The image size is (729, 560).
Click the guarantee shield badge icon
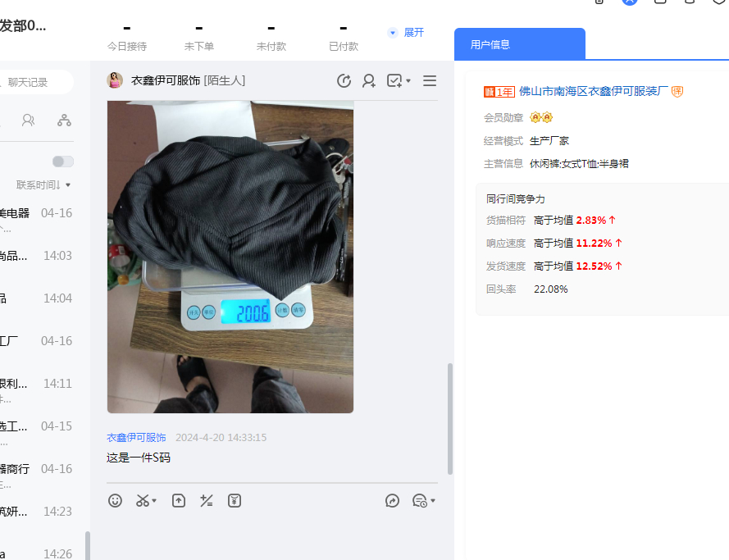pos(677,92)
